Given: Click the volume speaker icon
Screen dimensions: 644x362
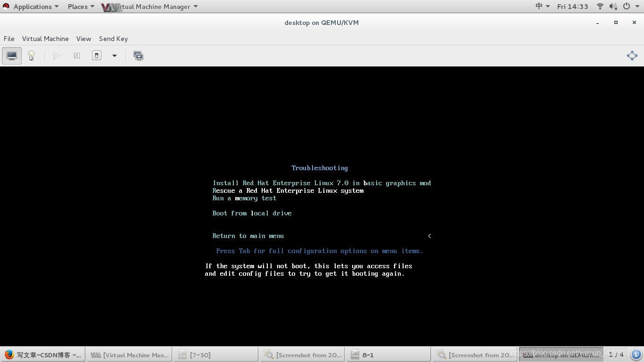Looking at the screenshot, I should pyautogui.click(x=613, y=7).
